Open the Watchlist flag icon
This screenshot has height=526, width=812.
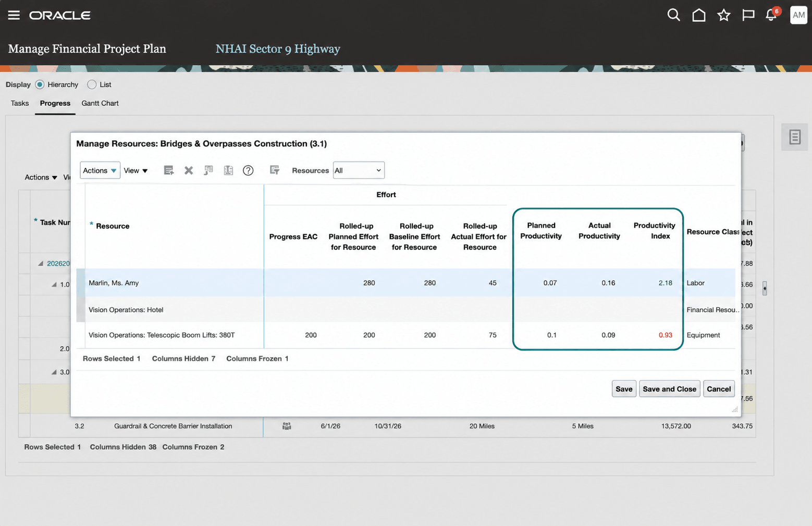[748, 15]
